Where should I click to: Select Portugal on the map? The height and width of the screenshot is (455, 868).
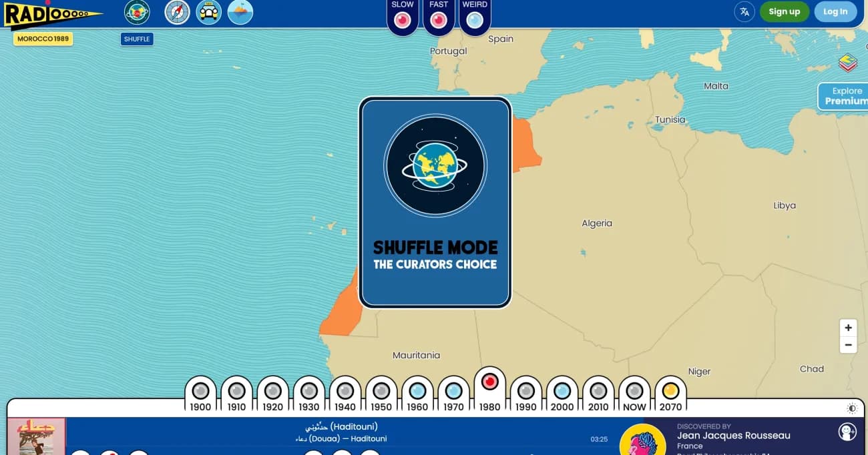coord(448,51)
